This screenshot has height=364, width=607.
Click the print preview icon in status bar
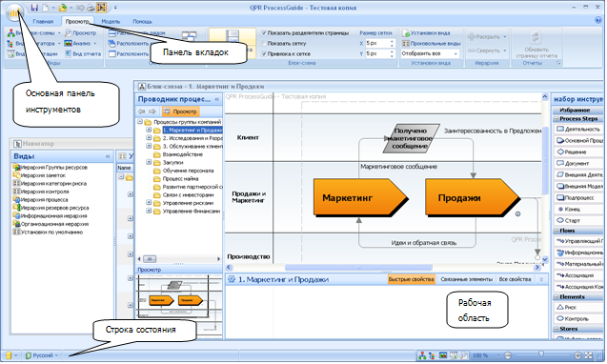click(463, 355)
